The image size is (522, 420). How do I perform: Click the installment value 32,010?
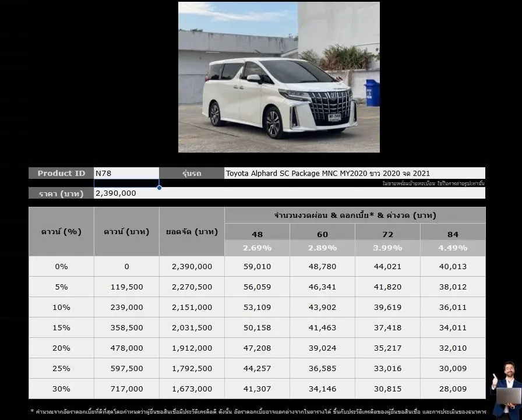coord(453,348)
